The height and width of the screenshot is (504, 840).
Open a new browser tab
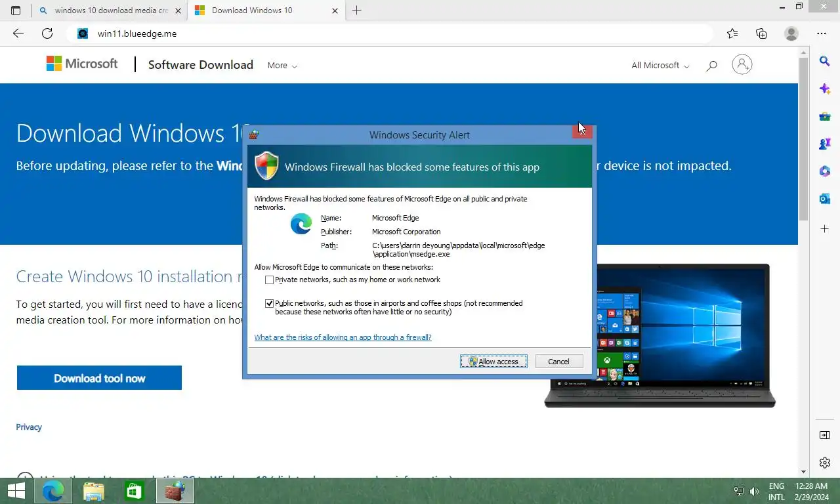pos(357,10)
